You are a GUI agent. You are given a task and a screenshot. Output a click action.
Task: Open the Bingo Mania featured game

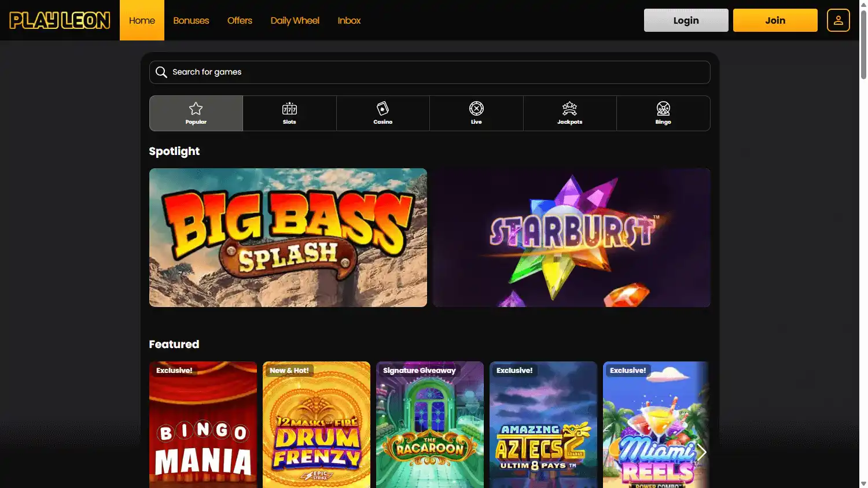click(x=203, y=425)
